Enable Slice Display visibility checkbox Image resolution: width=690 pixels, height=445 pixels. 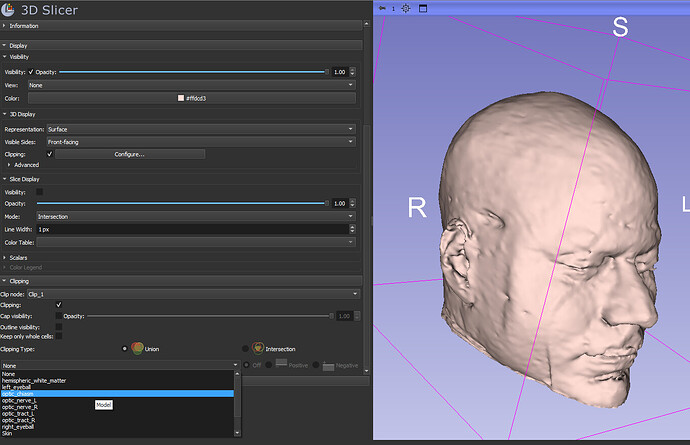pyautogui.click(x=40, y=191)
